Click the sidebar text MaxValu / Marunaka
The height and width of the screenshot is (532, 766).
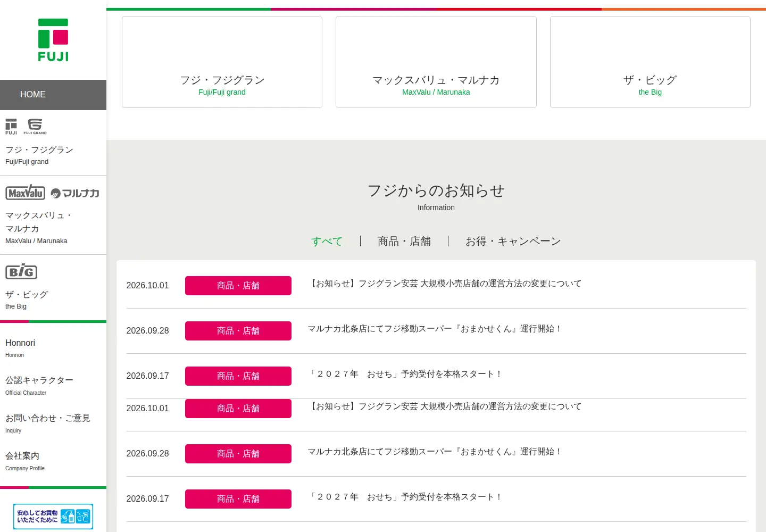36,241
